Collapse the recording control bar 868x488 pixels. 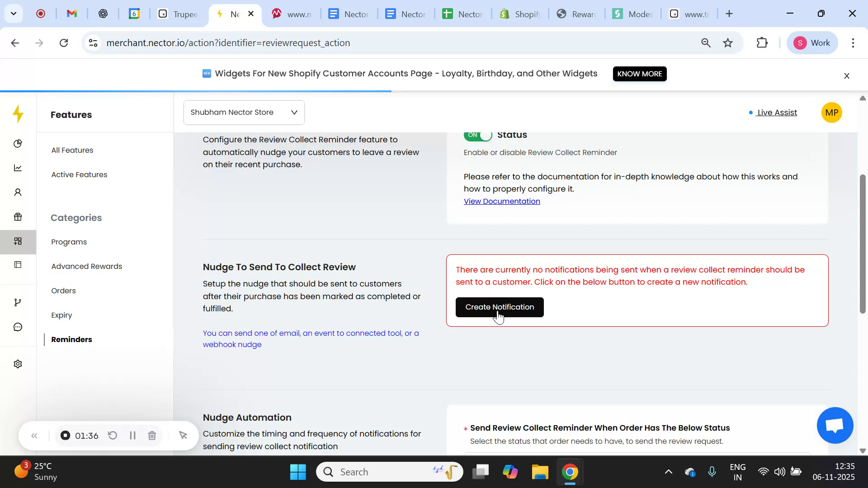[x=34, y=436]
